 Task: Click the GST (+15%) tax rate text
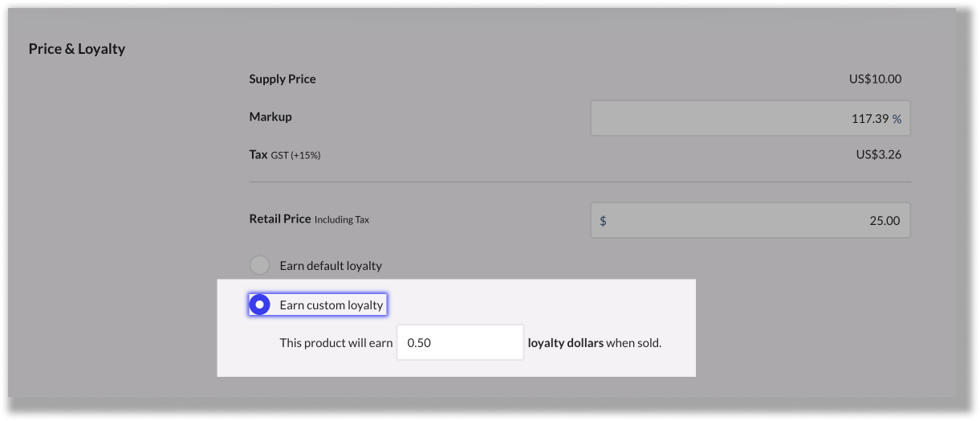click(x=296, y=155)
